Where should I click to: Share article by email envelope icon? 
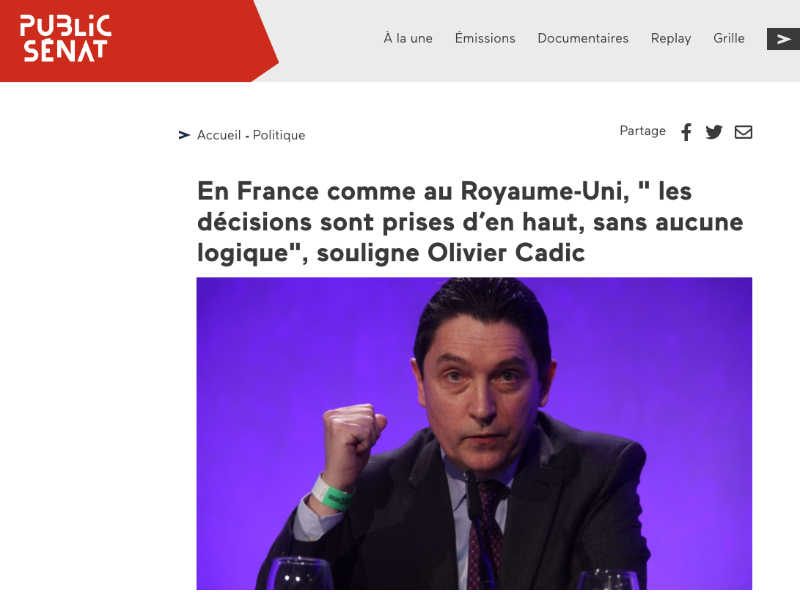[743, 132]
